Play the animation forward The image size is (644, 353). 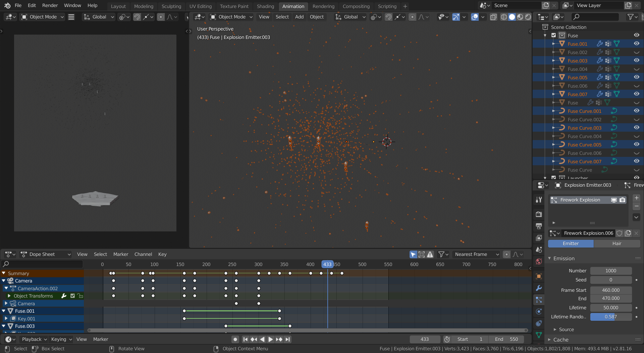click(x=271, y=339)
